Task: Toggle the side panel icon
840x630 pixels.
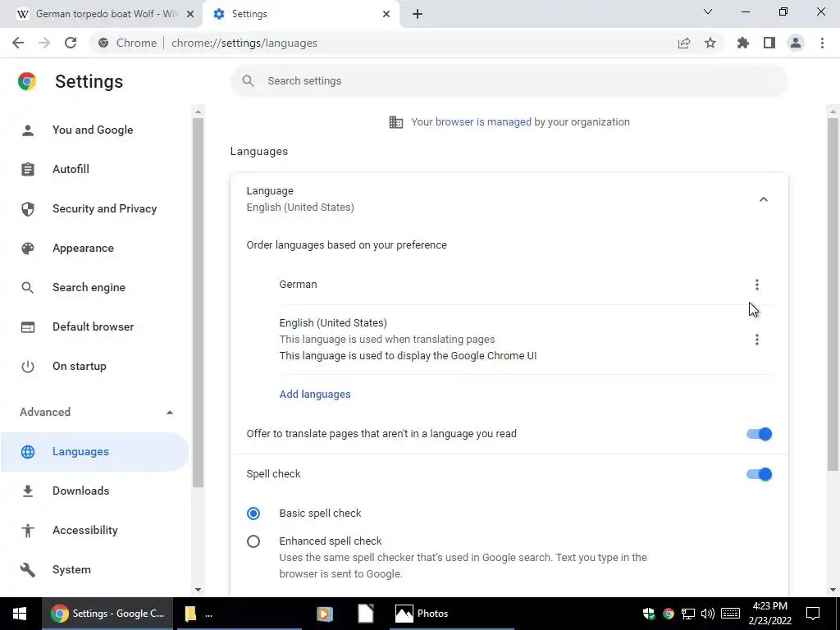Action: [x=769, y=43]
